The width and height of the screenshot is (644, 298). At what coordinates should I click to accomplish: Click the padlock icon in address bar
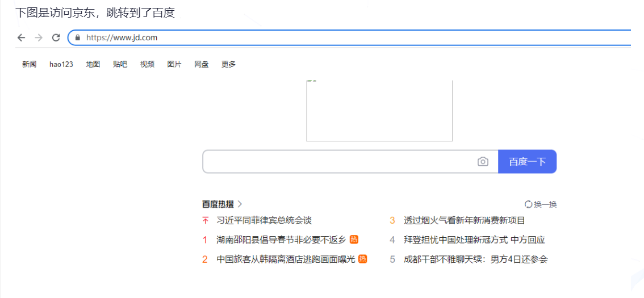click(78, 37)
